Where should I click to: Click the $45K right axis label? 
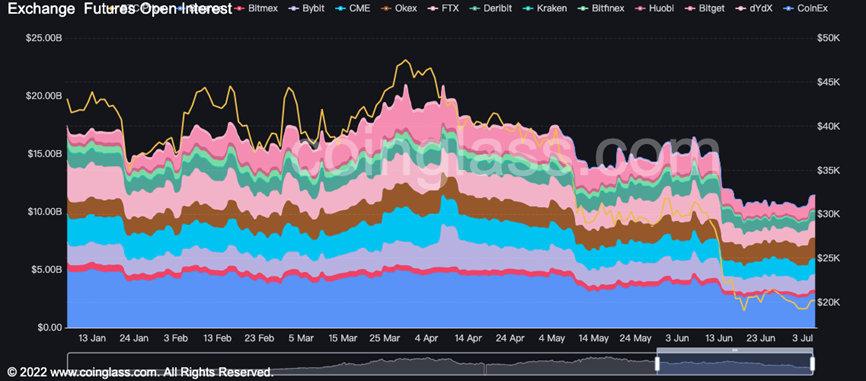click(x=828, y=82)
